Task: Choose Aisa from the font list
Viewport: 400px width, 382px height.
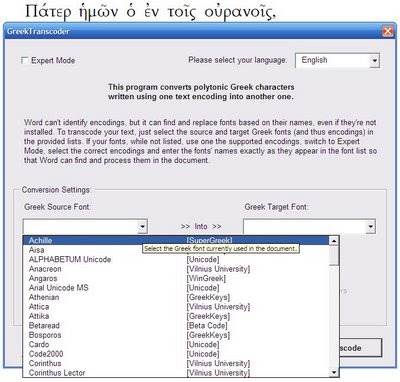Action: 176,250
